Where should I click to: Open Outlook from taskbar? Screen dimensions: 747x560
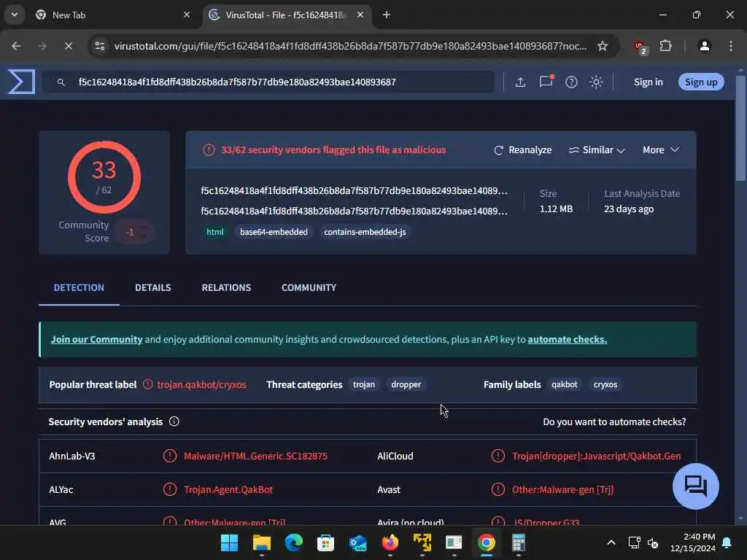pos(357,542)
